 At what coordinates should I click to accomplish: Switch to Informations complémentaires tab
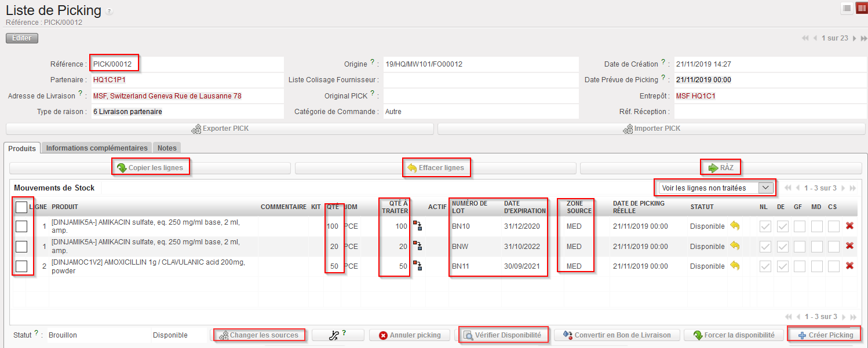point(97,148)
